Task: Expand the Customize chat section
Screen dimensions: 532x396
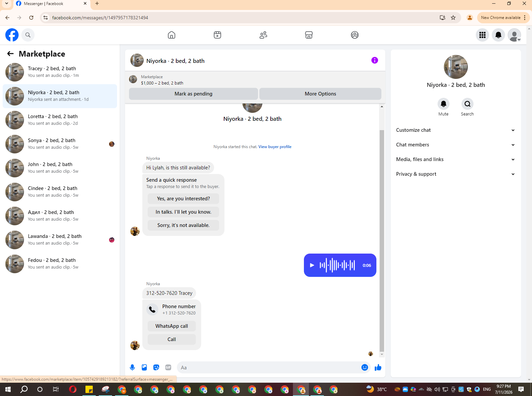Action: (x=456, y=130)
